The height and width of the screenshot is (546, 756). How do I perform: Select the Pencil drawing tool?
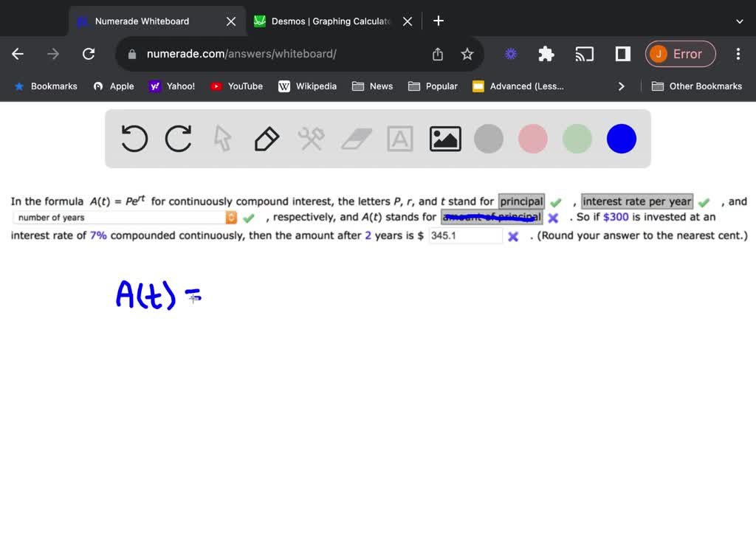(x=267, y=138)
